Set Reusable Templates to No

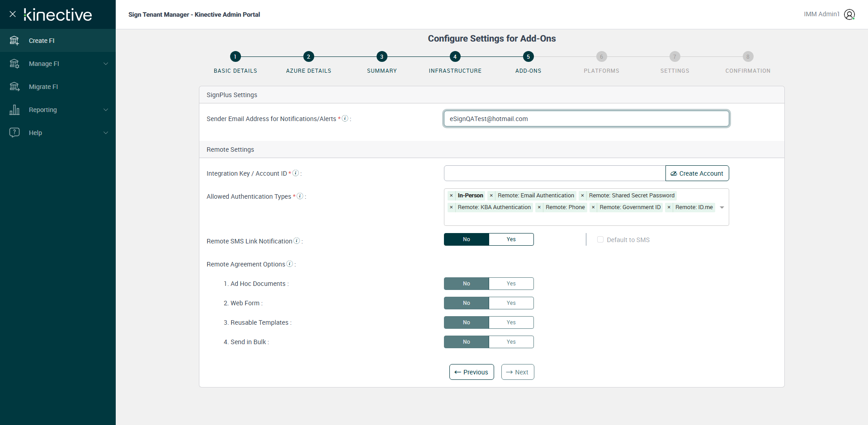tap(466, 322)
